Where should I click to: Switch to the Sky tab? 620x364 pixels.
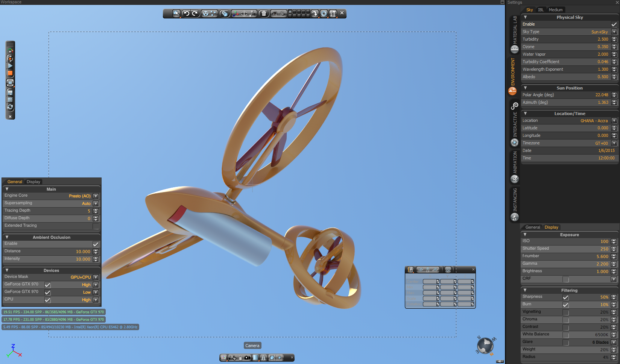(529, 10)
